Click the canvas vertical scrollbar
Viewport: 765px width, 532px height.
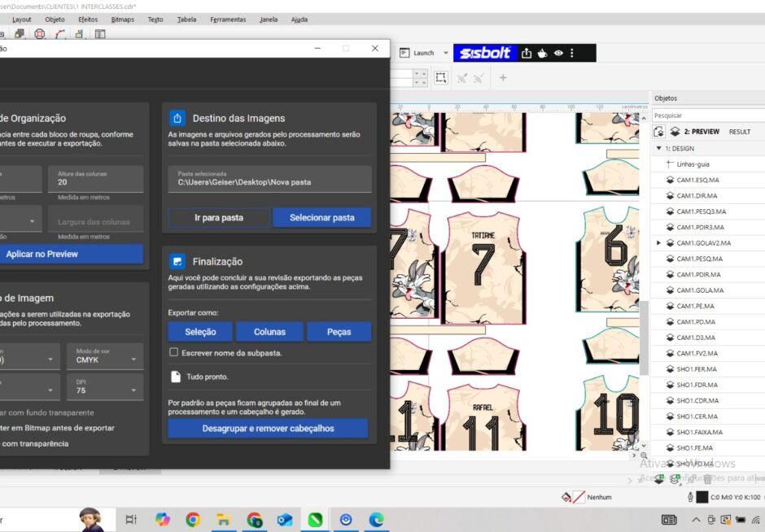click(644, 338)
